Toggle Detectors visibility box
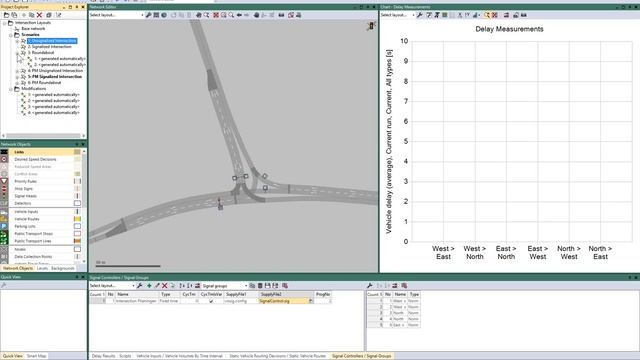The image size is (640, 360). [77, 203]
